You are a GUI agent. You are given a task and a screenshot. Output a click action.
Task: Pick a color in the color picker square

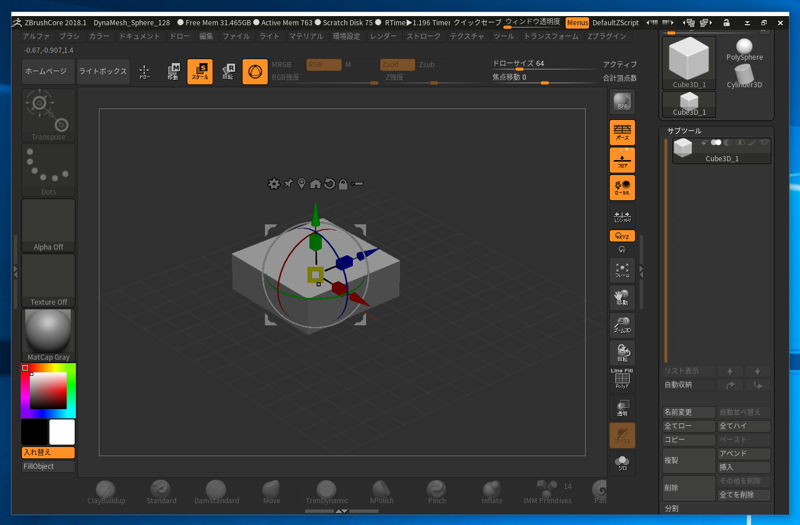[47, 391]
